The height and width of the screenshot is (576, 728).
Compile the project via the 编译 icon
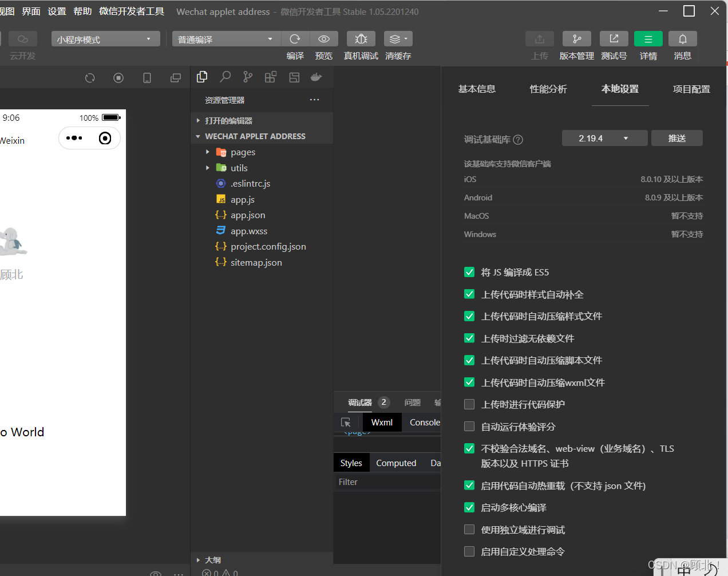click(x=295, y=39)
